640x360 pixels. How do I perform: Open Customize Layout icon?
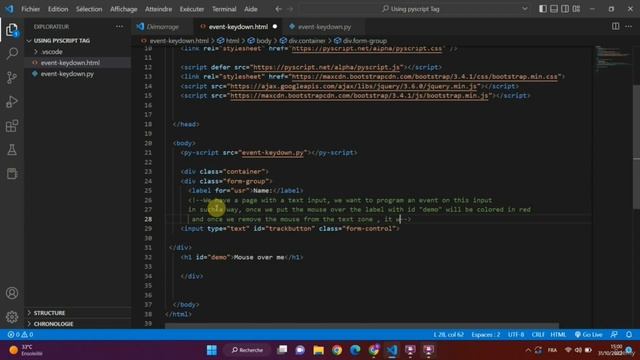(x=576, y=9)
